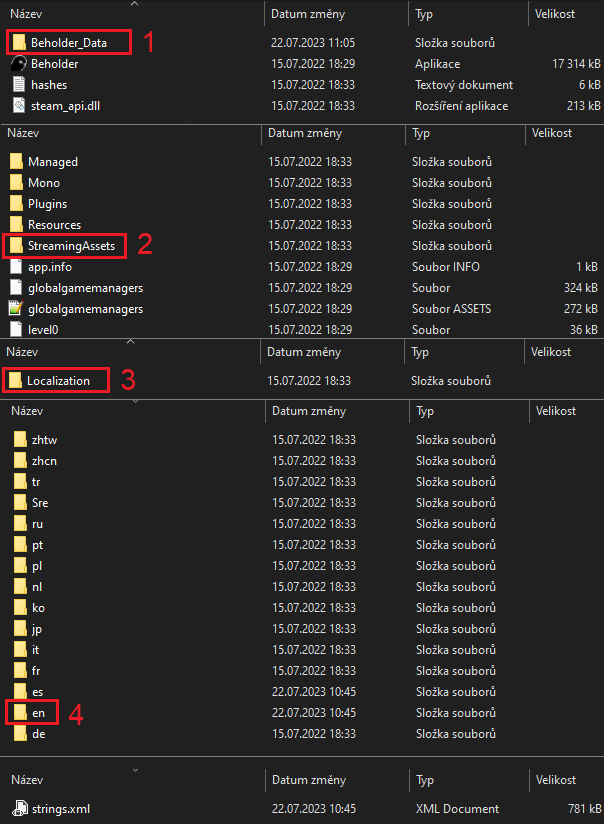604x824 pixels.
Task: Select the zhcn folder icon
Action: pyautogui.click(x=20, y=460)
